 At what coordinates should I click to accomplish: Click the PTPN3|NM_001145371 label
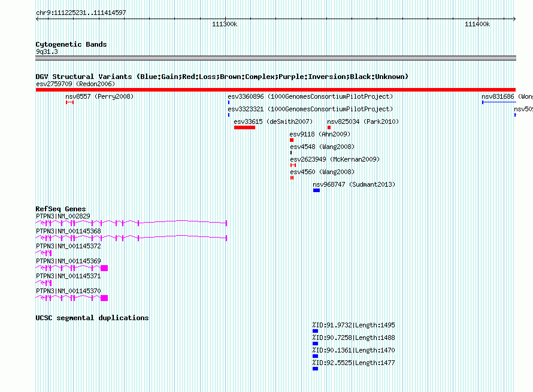(x=69, y=276)
